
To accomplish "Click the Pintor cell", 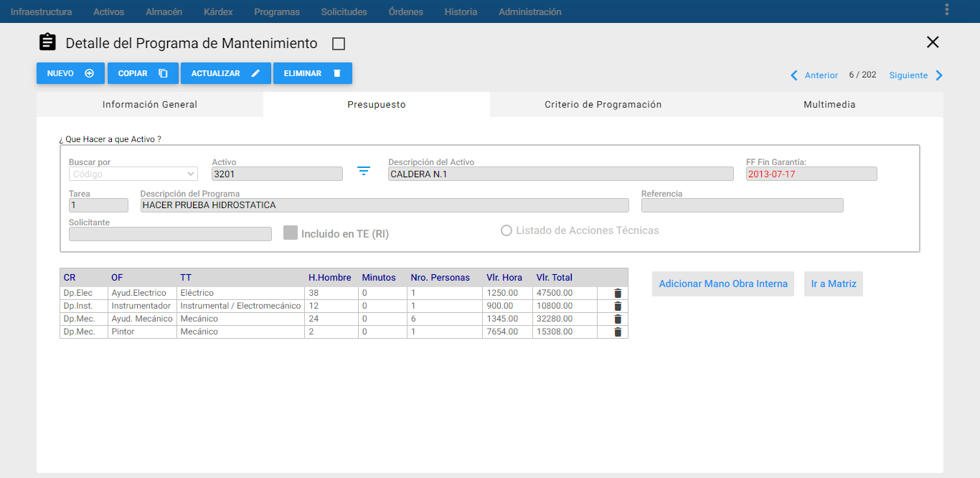I will [142, 332].
